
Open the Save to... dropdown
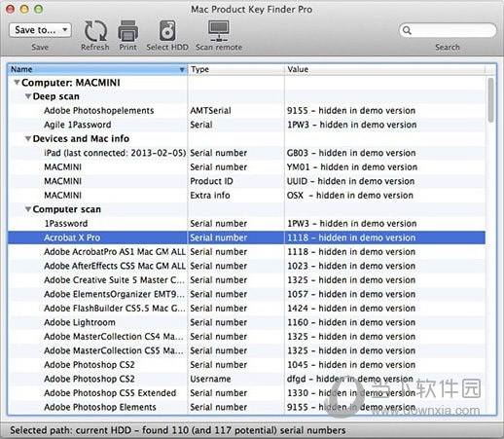pyautogui.click(x=40, y=30)
